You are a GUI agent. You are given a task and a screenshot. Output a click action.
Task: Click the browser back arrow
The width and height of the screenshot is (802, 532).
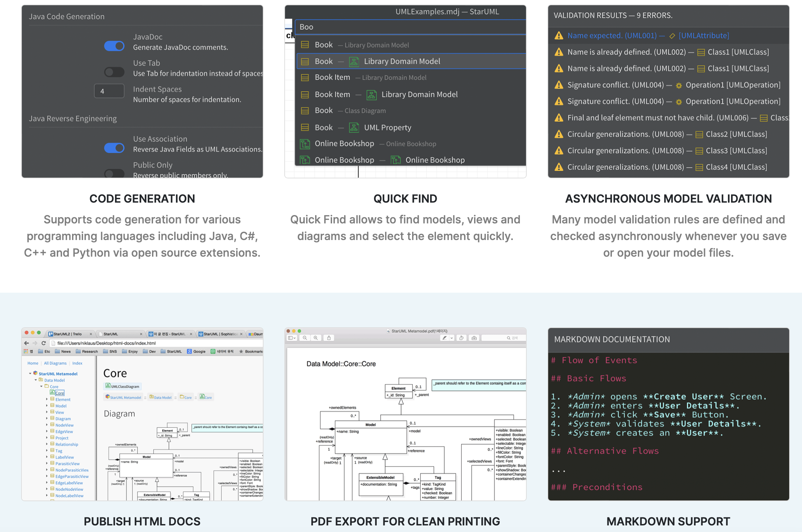27,343
